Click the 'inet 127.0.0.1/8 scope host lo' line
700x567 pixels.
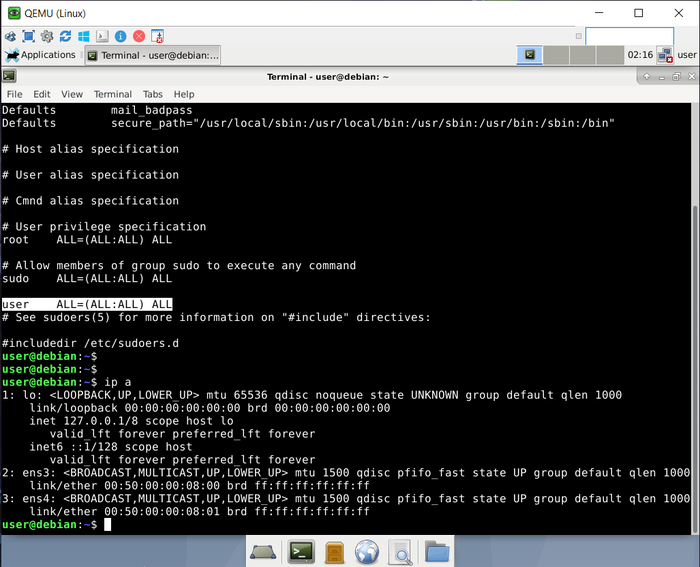point(132,421)
